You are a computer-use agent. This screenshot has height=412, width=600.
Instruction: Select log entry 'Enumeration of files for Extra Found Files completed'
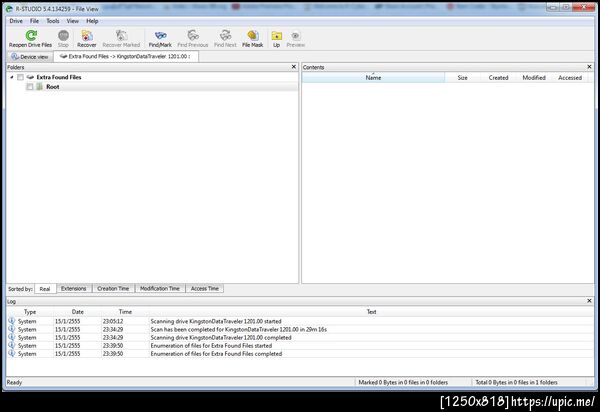216,354
